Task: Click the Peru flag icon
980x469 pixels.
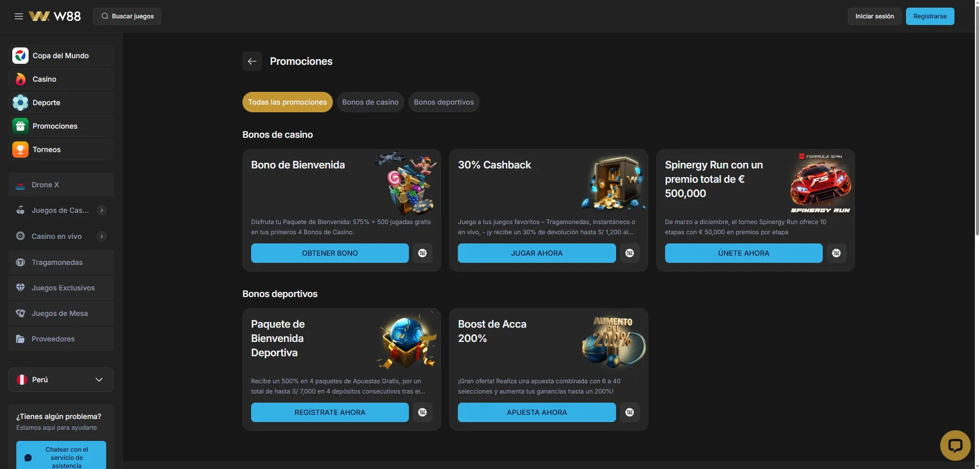Action: pos(22,380)
